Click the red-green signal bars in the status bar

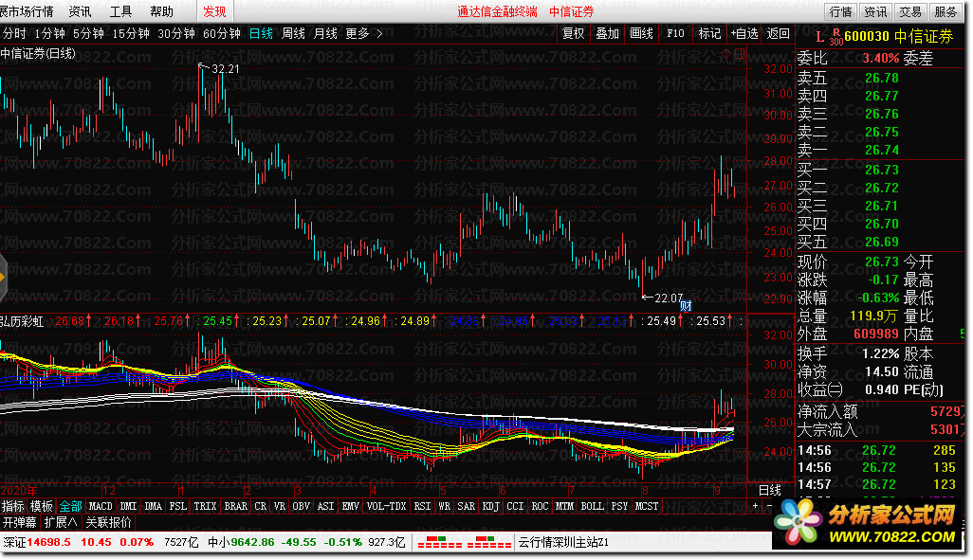click(x=464, y=543)
